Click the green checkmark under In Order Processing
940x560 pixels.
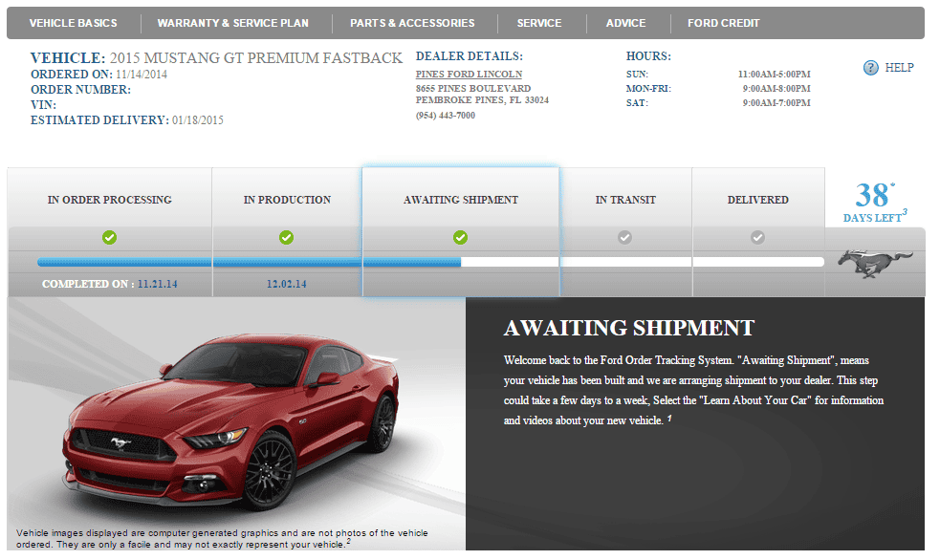click(109, 238)
